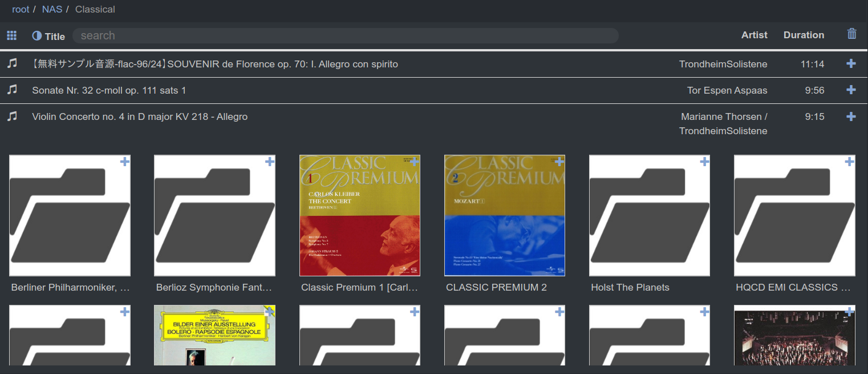
Task: Add Classic Premium 1 album with plus icon
Action: (x=415, y=162)
